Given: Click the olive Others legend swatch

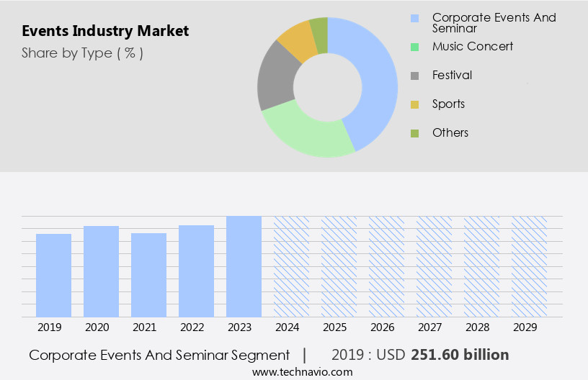Looking at the screenshot, I should tap(414, 133).
